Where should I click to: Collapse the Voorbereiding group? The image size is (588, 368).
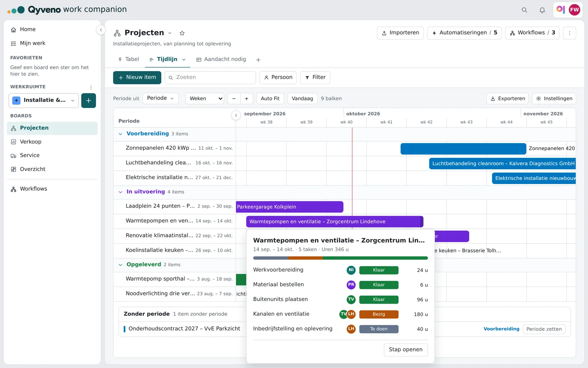coord(121,134)
